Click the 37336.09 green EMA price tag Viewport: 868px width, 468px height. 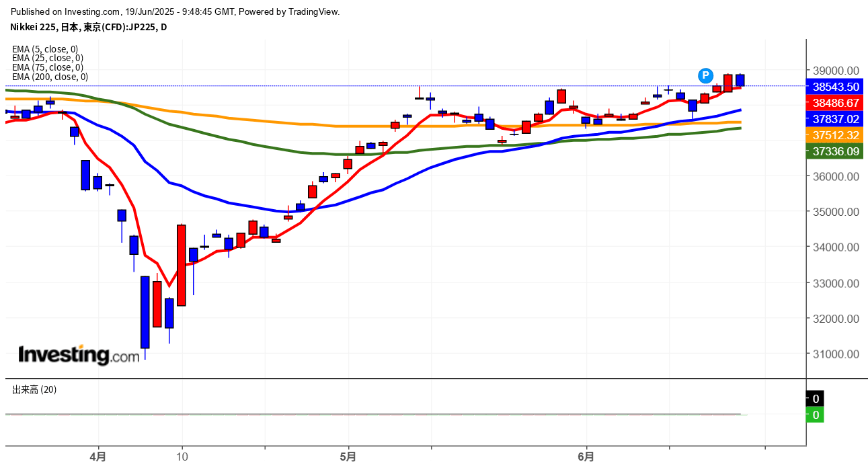836,151
